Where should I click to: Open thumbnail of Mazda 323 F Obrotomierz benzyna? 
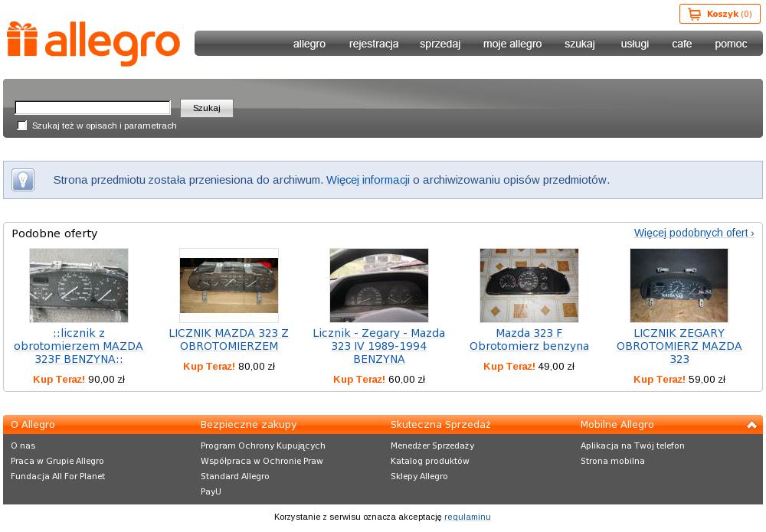(529, 286)
